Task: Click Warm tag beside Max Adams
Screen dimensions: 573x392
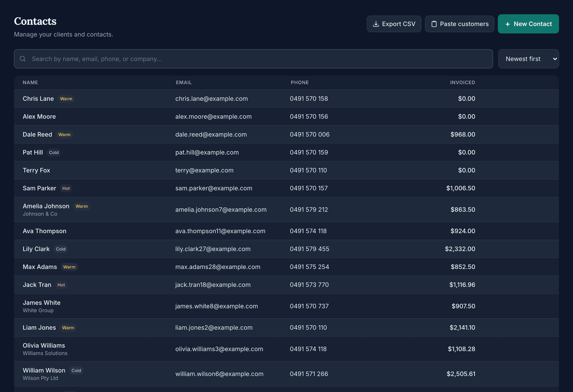Action: (69, 267)
